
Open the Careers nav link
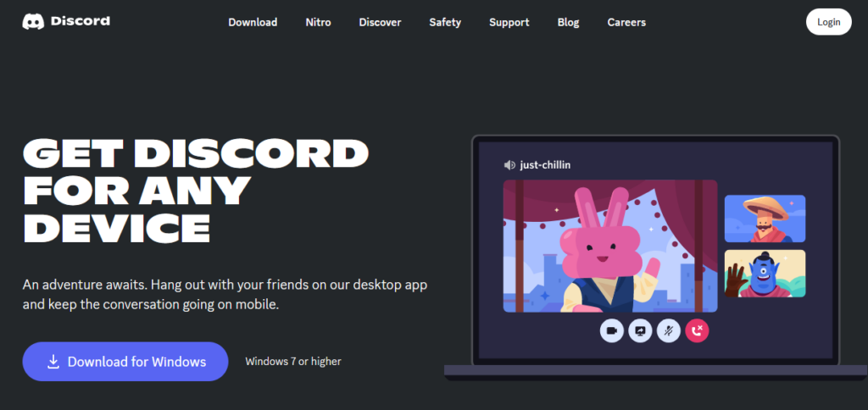626,22
